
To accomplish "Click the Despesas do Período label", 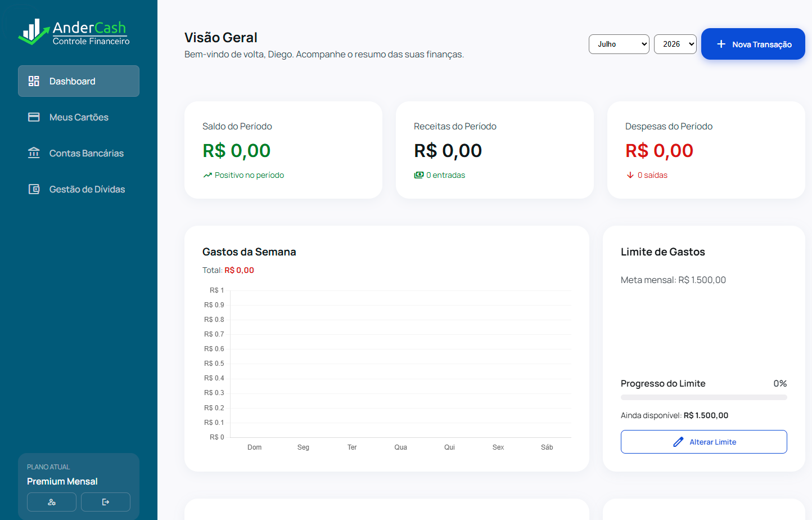I will point(669,127).
